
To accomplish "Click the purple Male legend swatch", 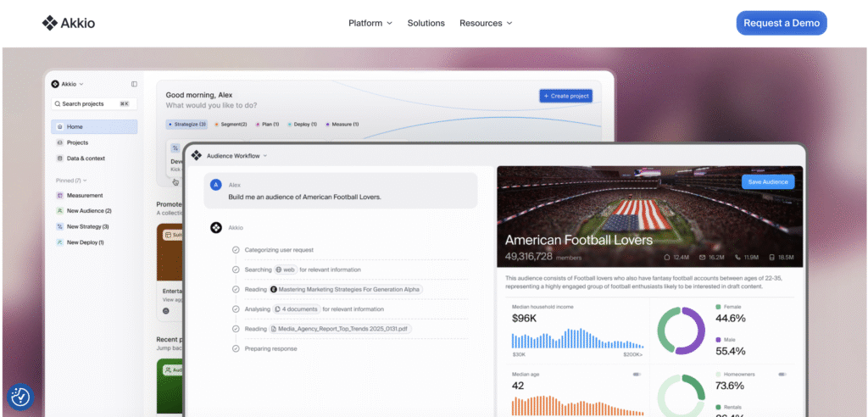I will coord(719,340).
